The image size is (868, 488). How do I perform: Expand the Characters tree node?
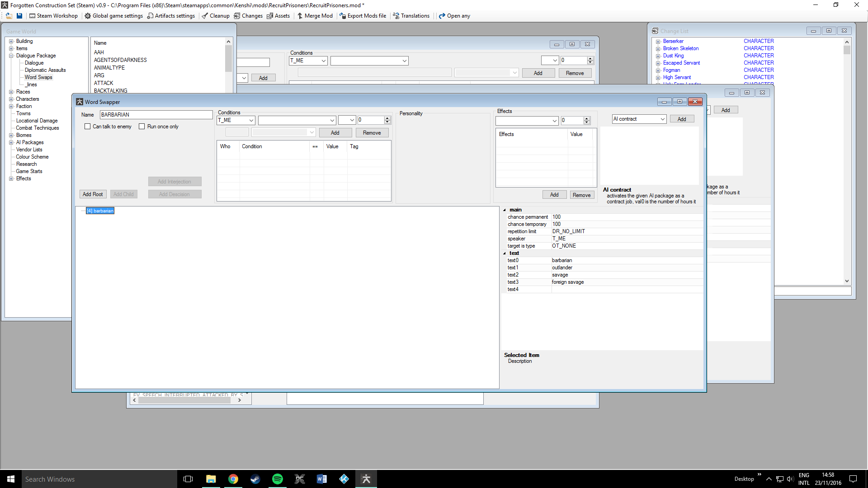11,99
